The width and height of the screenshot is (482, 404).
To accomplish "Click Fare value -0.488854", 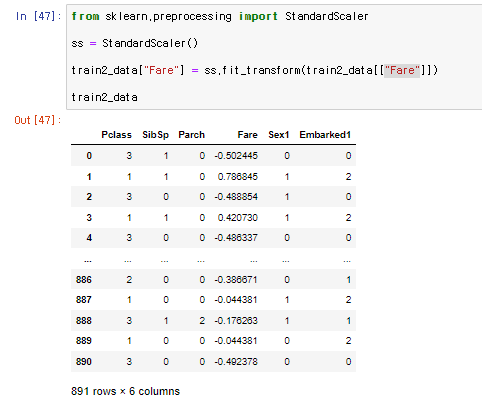I will click(236, 197).
